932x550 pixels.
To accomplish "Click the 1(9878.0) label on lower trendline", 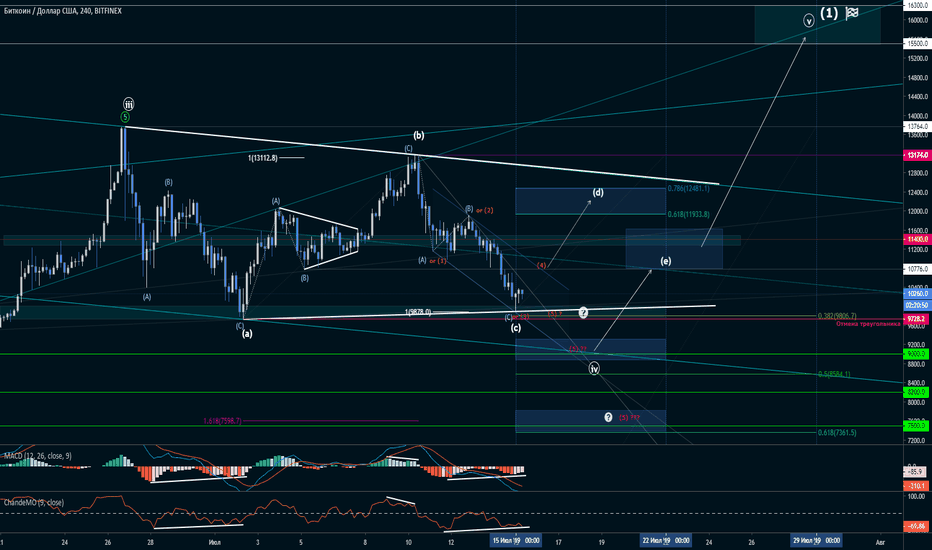I will pos(418,312).
